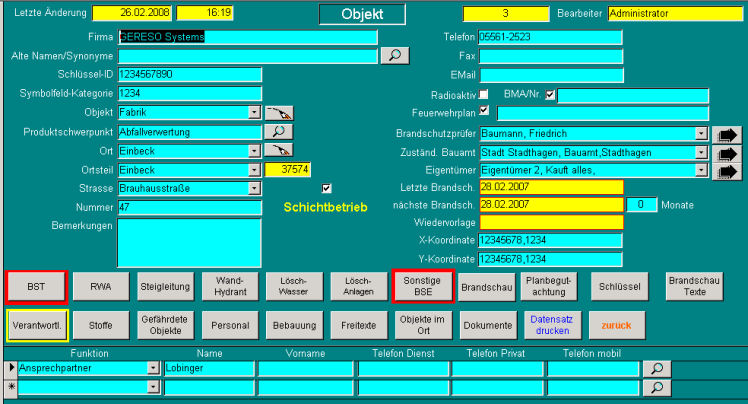Open search icon beside Produktschwerpunkt field
This screenshot has width=748, height=404.
tap(279, 131)
